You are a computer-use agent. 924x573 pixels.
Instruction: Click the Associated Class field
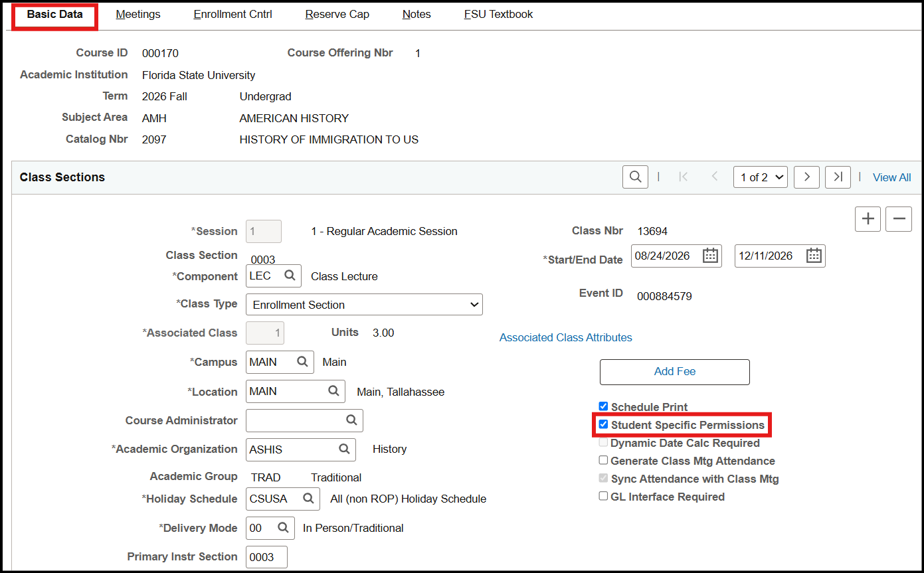pyautogui.click(x=265, y=333)
